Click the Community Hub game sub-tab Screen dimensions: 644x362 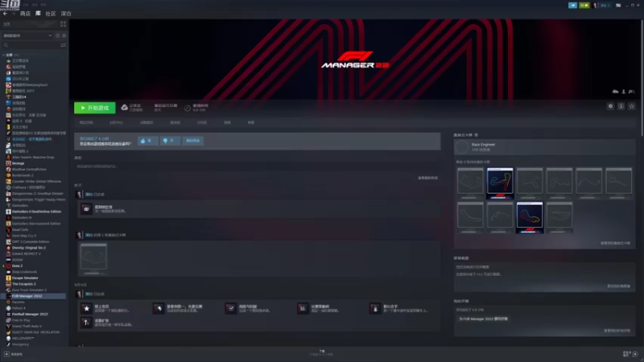click(116, 122)
